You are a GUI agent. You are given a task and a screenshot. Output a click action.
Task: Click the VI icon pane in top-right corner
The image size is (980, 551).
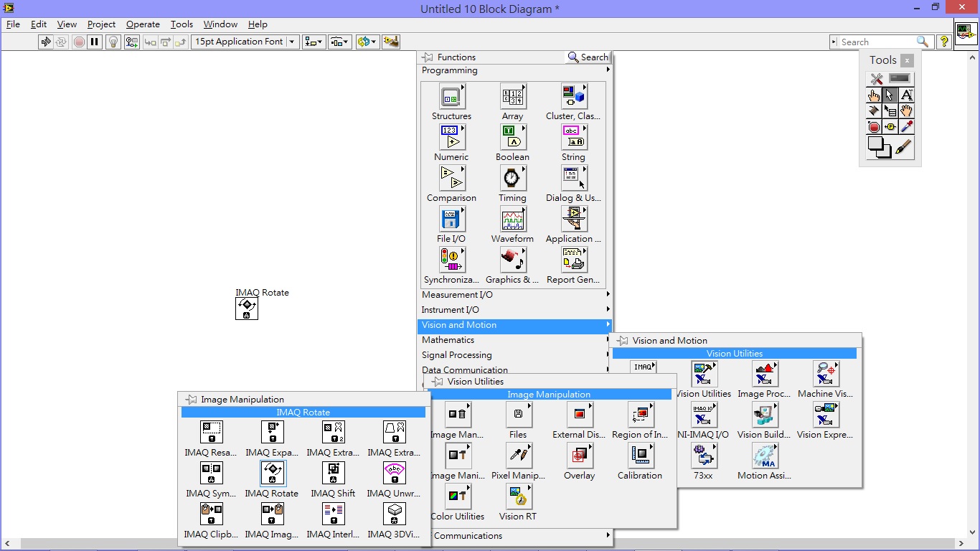point(966,34)
